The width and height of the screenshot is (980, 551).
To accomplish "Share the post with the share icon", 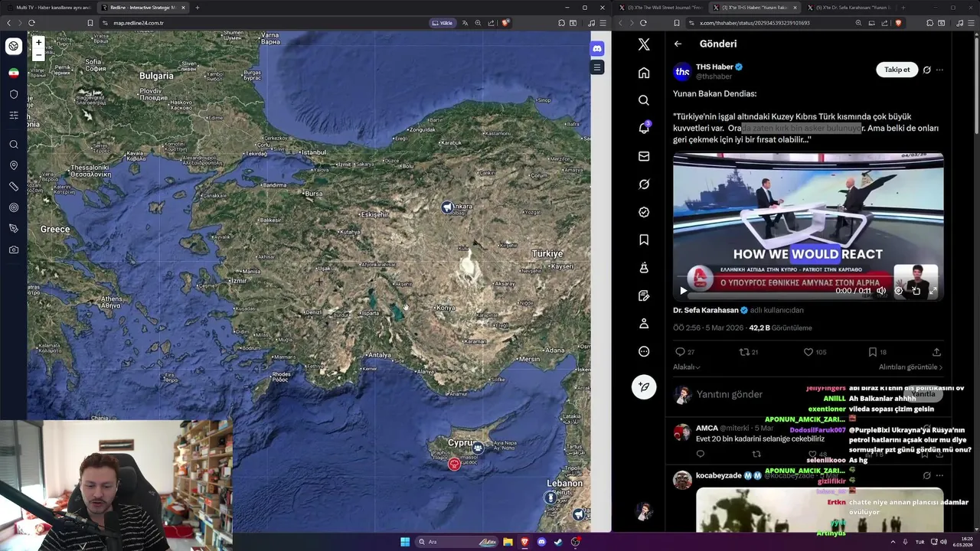I will pos(936,352).
